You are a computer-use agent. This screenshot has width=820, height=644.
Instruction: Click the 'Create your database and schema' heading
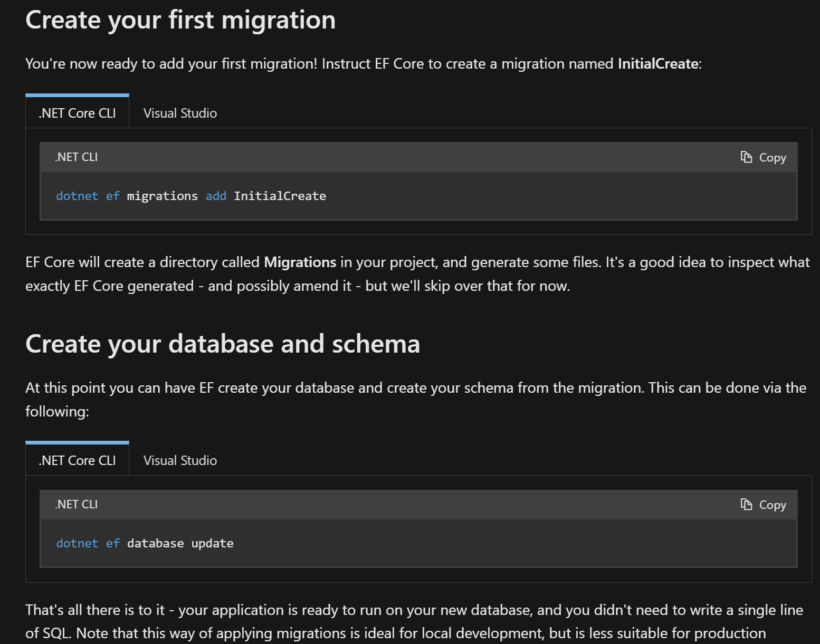point(223,344)
